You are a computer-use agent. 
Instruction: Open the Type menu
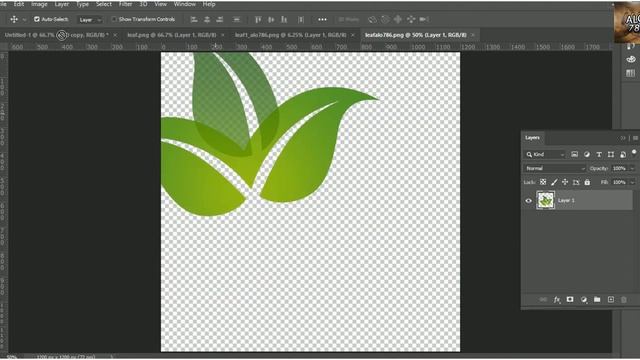pyautogui.click(x=82, y=4)
